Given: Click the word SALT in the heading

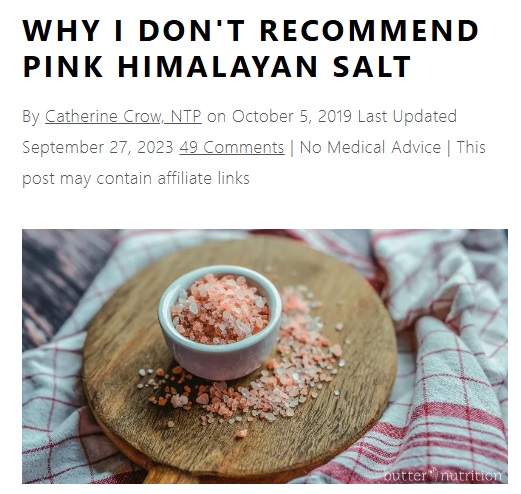Looking at the screenshot, I should 372,66.
